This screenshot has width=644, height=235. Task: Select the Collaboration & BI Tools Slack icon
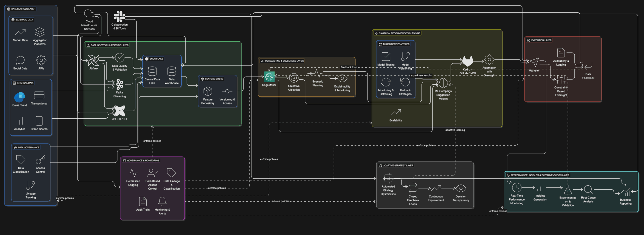coord(119,17)
